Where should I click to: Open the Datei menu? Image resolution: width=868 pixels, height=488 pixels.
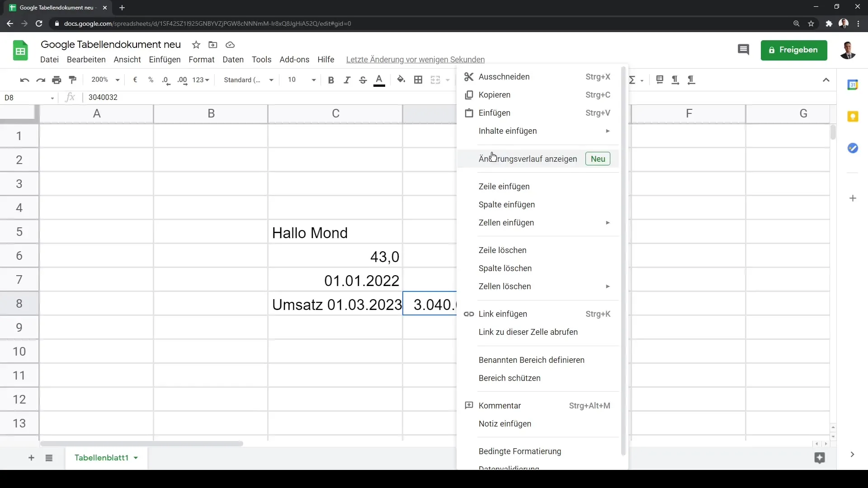point(49,60)
